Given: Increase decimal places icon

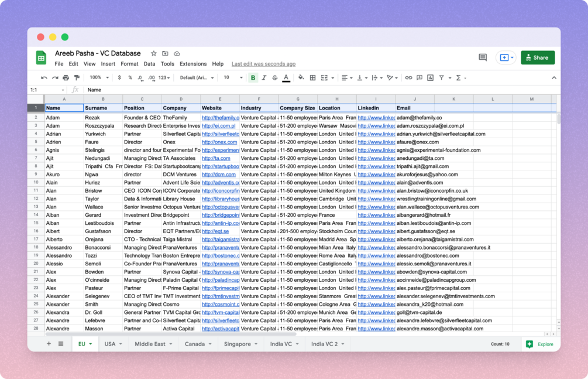Looking at the screenshot, I should tap(152, 78).
